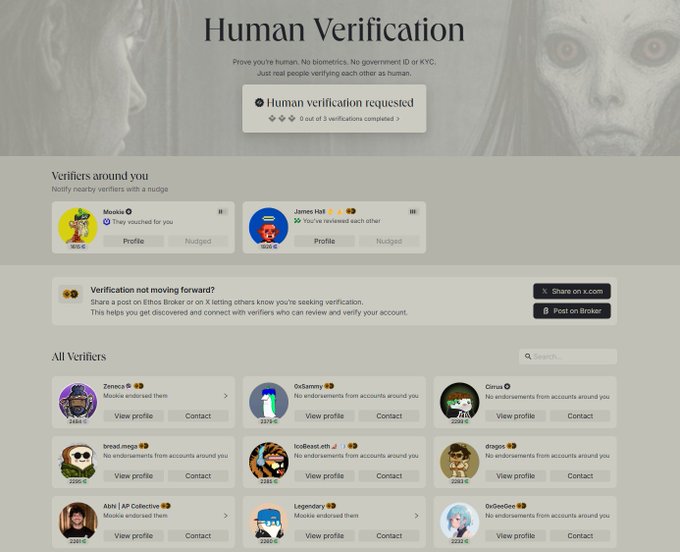Click the badge icon next to Zeneca
This screenshot has width=680, height=552.
click(x=138, y=386)
